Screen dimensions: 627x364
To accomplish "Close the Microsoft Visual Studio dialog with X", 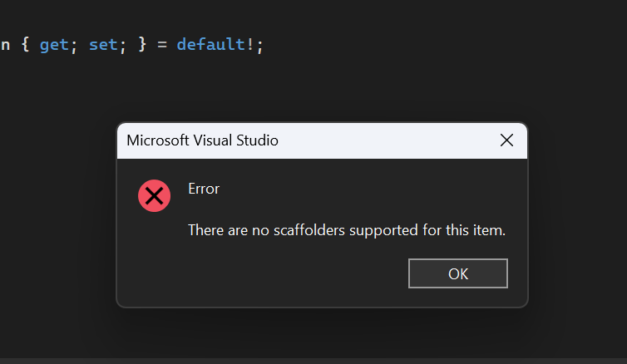I will coord(506,140).
